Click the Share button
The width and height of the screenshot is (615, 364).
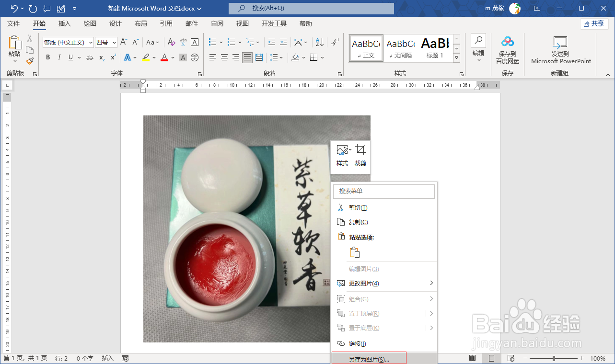(594, 23)
